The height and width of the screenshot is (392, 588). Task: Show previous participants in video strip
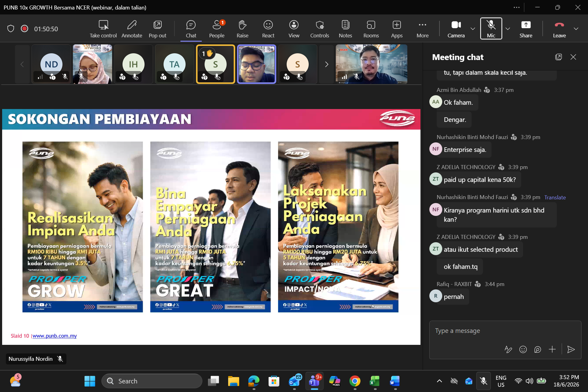[22, 64]
